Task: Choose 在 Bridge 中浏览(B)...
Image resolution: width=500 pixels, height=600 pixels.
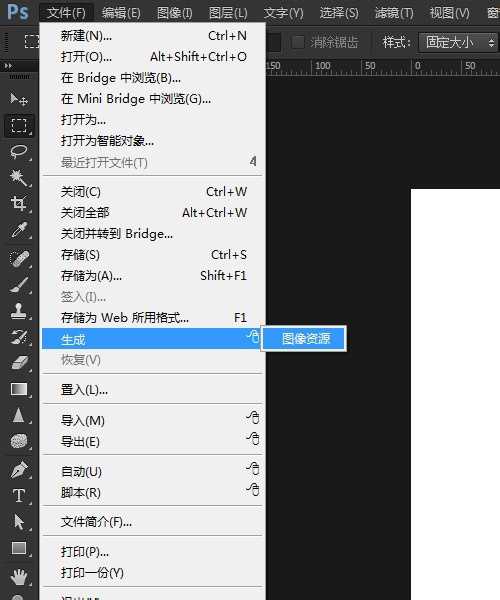Action: pos(152,78)
